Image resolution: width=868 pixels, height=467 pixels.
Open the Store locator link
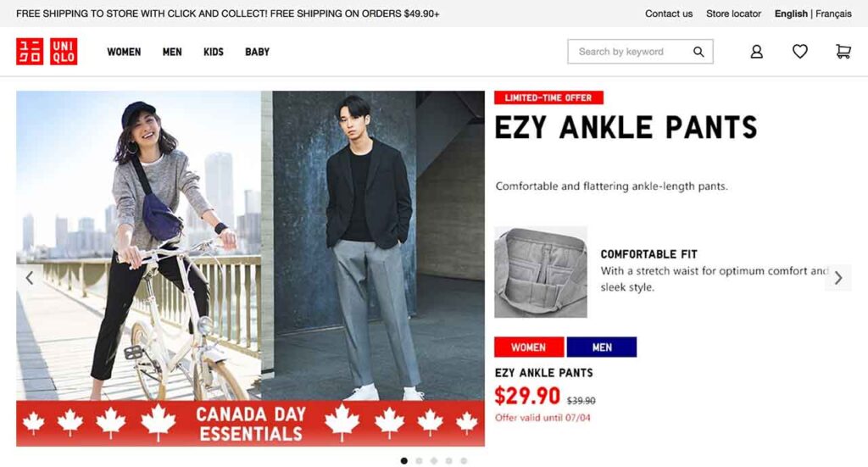(x=733, y=14)
